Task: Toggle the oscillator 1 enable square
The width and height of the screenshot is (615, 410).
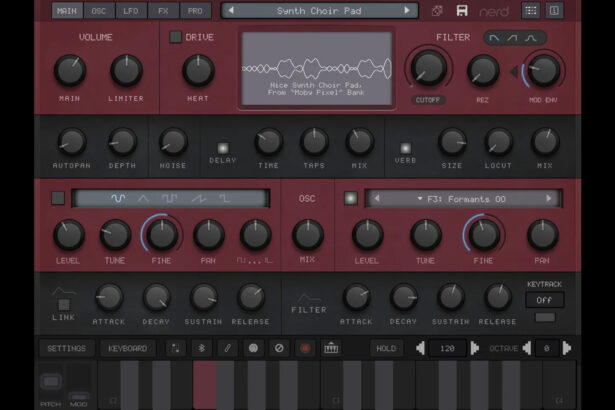Action: click(58, 198)
